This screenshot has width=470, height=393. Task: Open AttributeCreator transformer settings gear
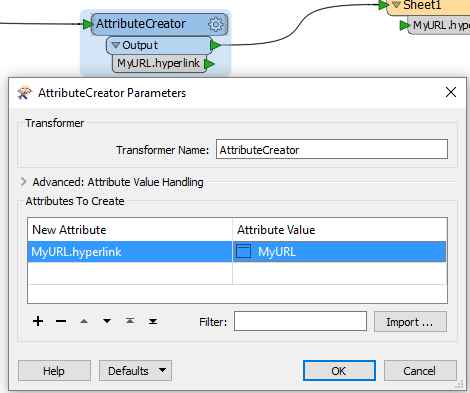click(216, 24)
